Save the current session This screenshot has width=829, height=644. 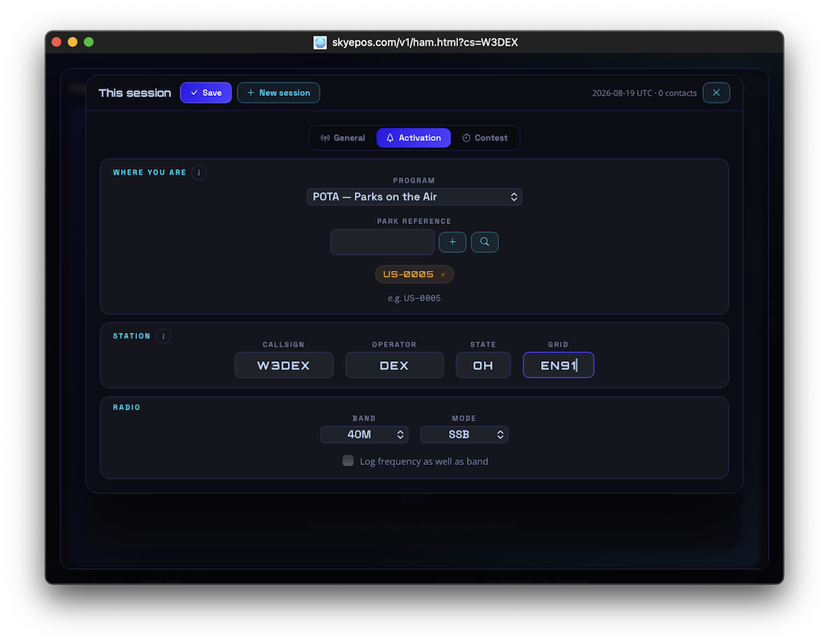point(206,93)
